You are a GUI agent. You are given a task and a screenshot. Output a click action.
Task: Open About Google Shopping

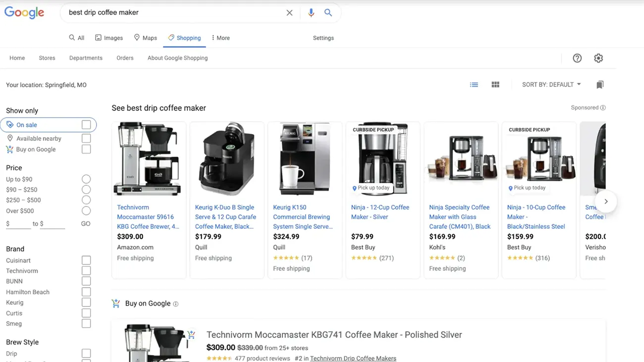[x=177, y=58]
